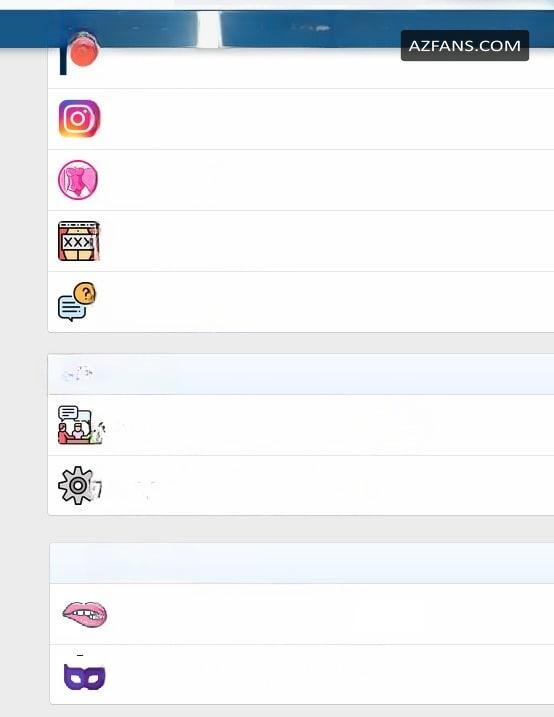
Task: Click the question mark chat bubble icon
Action: [x=77, y=302]
